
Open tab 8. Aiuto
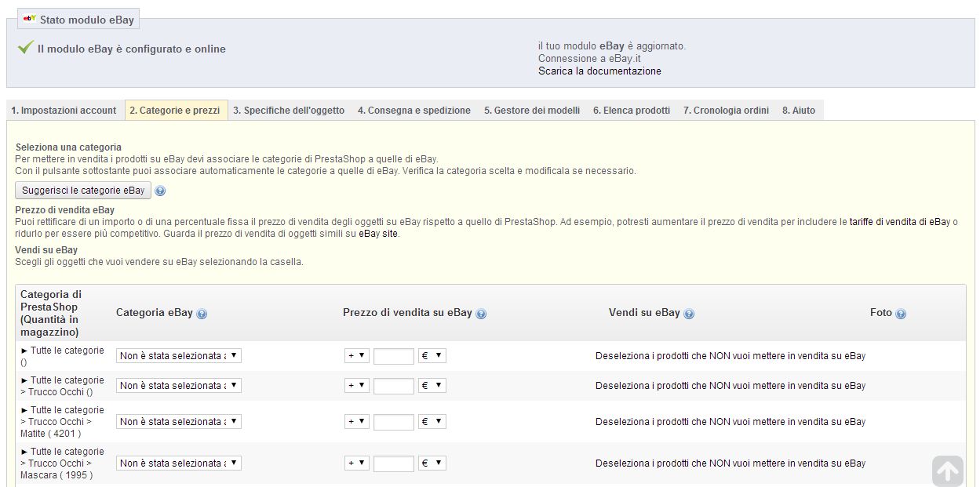[799, 111]
